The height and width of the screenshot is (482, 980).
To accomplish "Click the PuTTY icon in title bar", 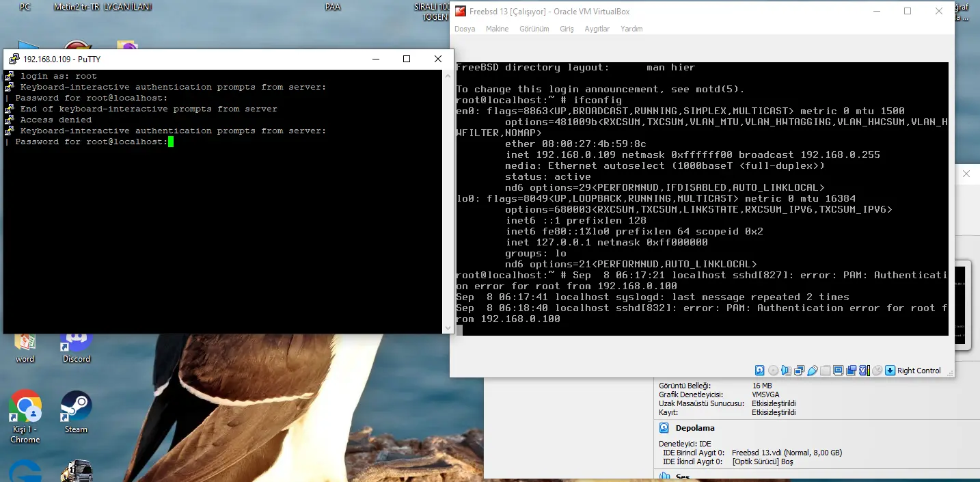I will pos(14,59).
